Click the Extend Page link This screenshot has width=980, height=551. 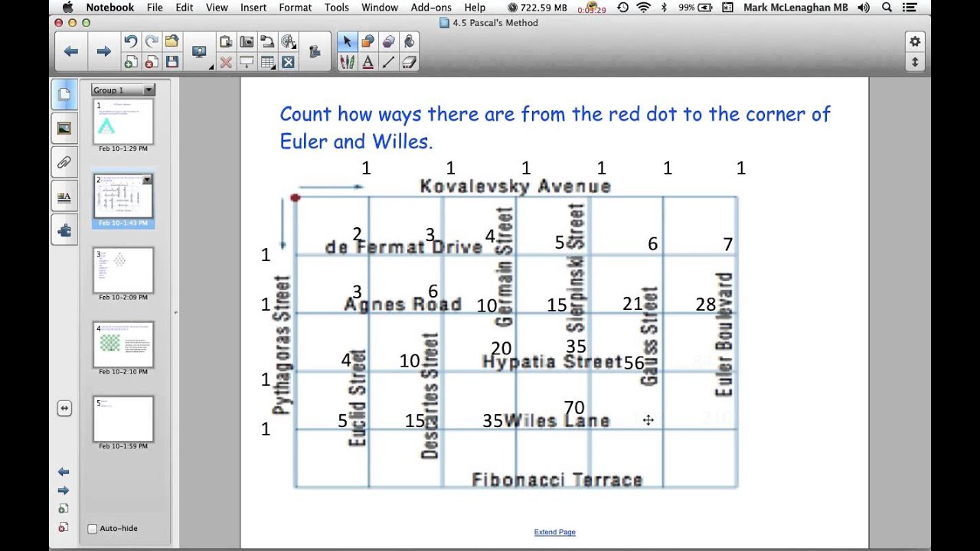[554, 532]
